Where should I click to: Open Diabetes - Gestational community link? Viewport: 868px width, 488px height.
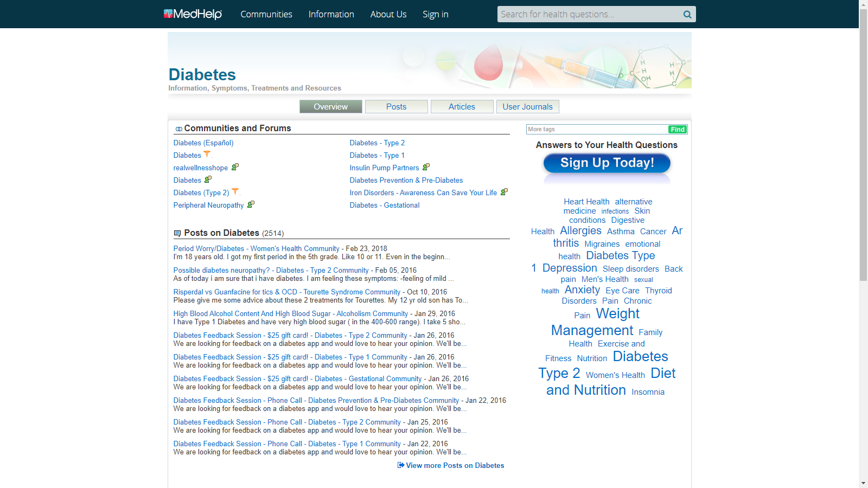385,206
